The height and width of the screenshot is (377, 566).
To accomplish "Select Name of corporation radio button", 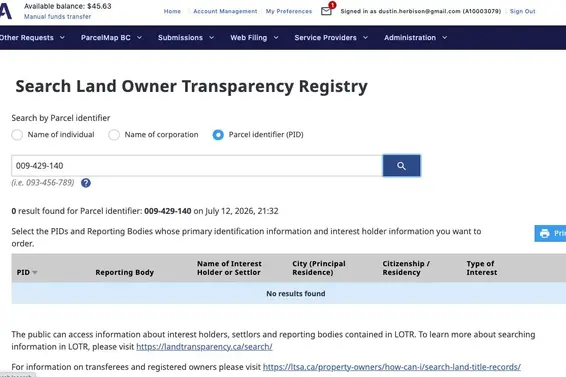I will coord(114,135).
